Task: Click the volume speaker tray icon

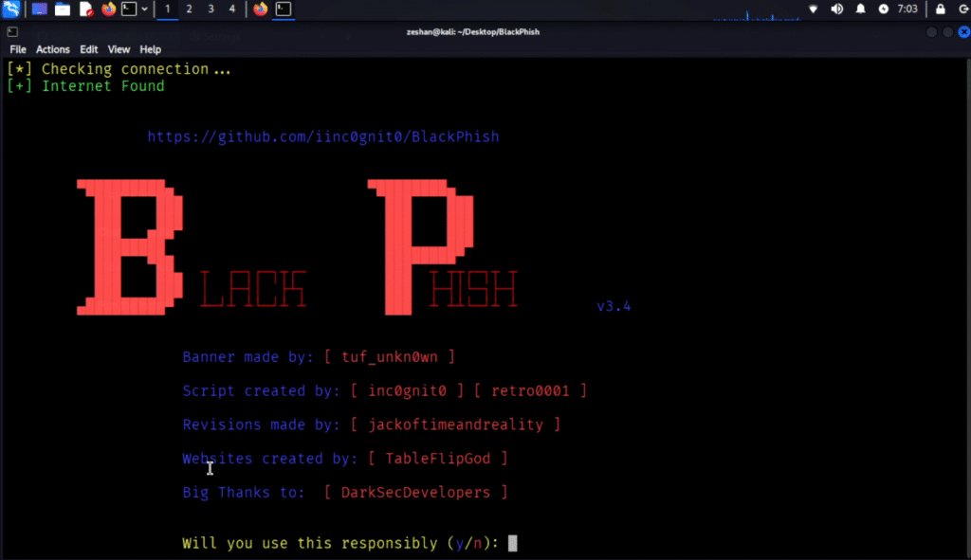Action: click(x=836, y=9)
